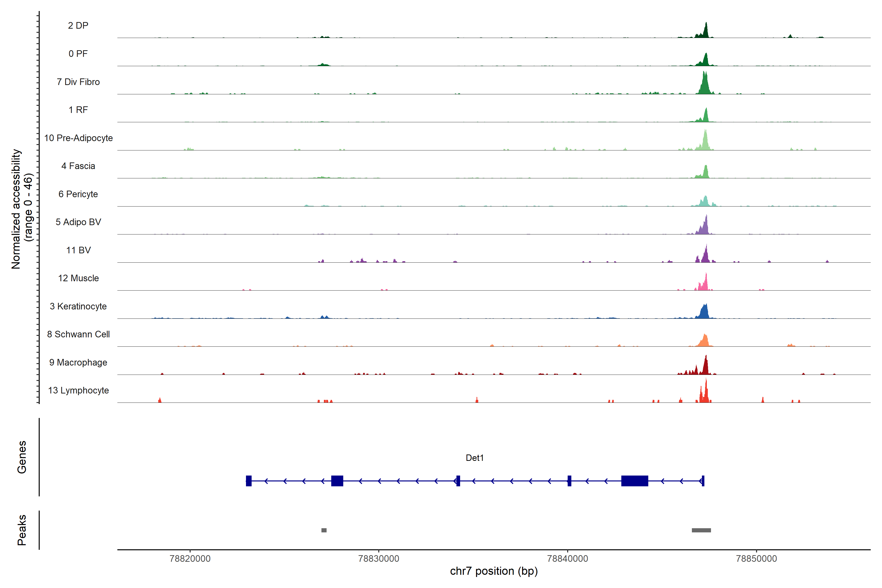The width and height of the screenshot is (882, 588).
Task: Click the 10 Pre-Adipocyte track label
Action: (x=78, y=138)
